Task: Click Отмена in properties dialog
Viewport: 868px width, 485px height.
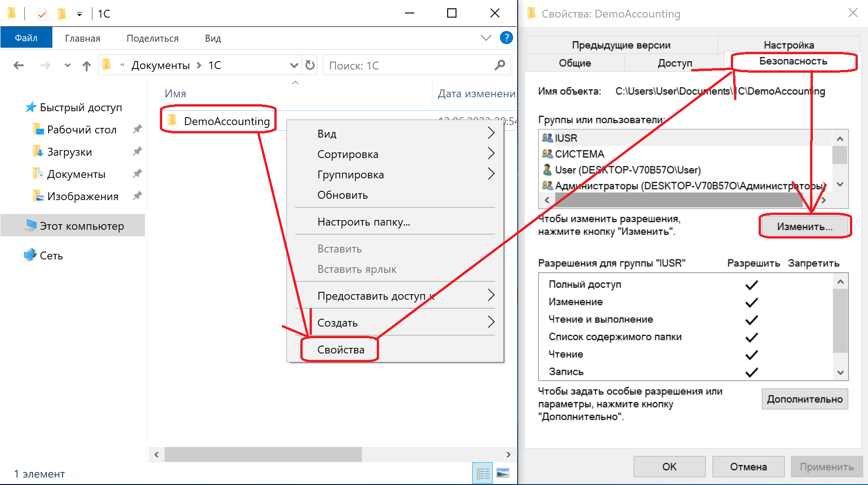Action: point(748,466)
